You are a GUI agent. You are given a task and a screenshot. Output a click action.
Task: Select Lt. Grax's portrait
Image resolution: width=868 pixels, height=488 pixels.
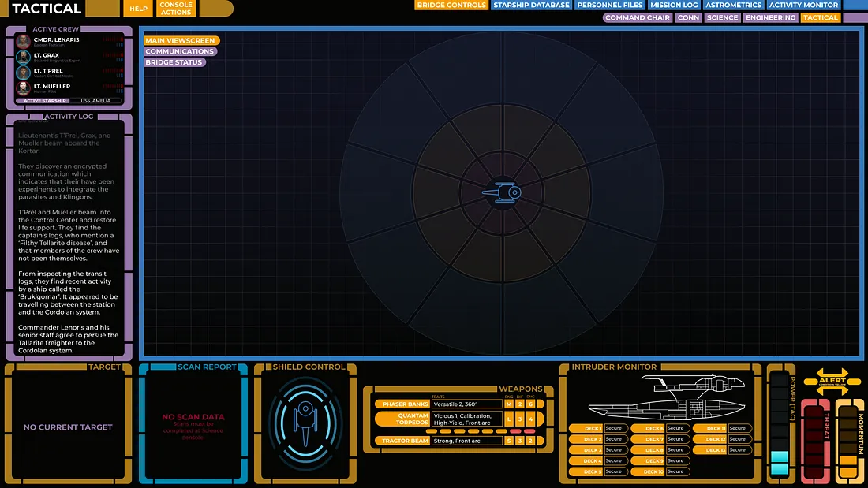[23, 57]
